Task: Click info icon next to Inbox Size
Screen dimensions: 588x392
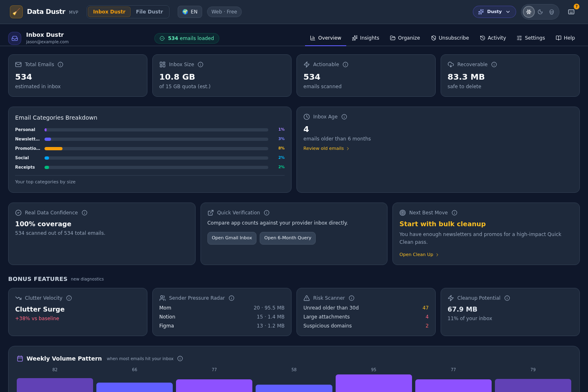Action: (x=200, y=65)
